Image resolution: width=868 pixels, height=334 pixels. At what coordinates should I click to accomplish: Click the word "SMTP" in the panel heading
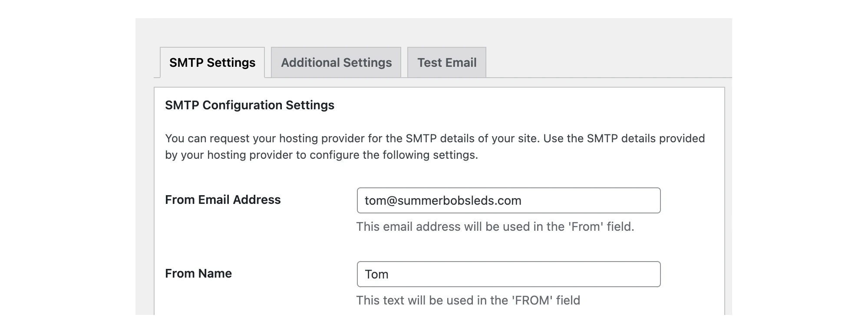tap(182, 105)
